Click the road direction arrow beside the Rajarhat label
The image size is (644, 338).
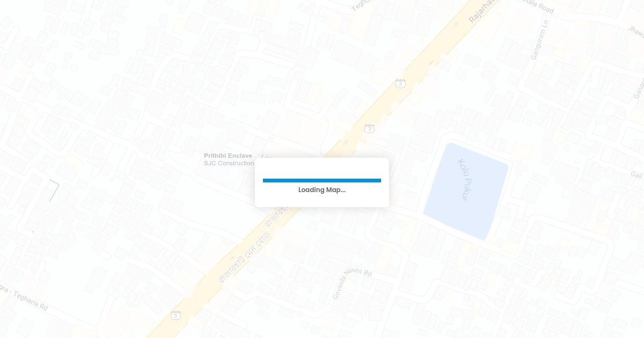point(456,24)
